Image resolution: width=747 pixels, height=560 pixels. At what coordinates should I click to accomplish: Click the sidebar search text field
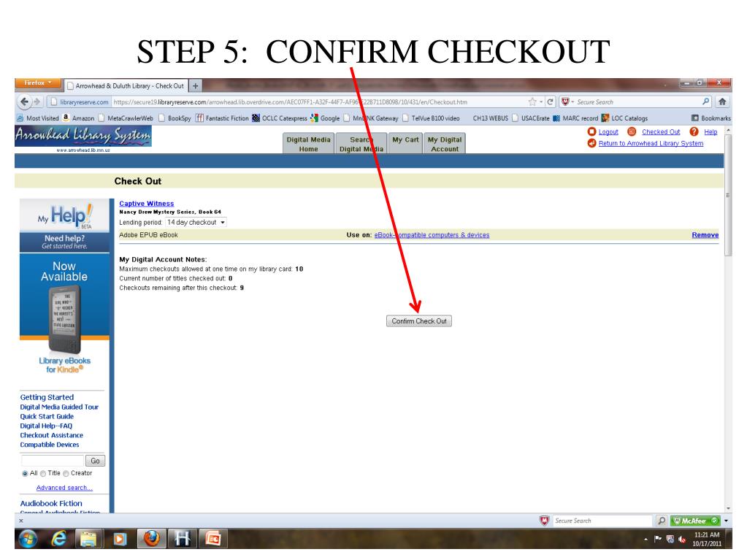tap(53, 461)
